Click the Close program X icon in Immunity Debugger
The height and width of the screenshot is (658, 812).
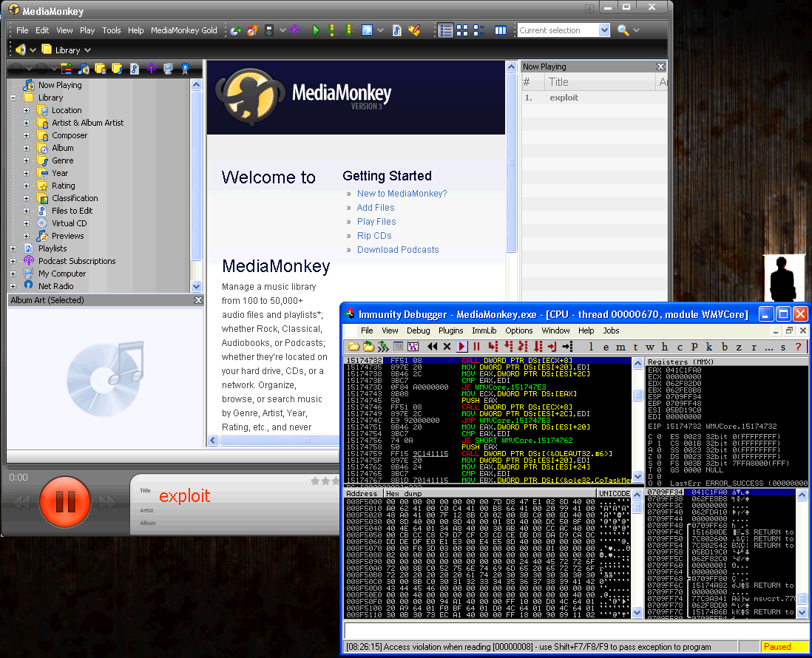tap(447, 346)
